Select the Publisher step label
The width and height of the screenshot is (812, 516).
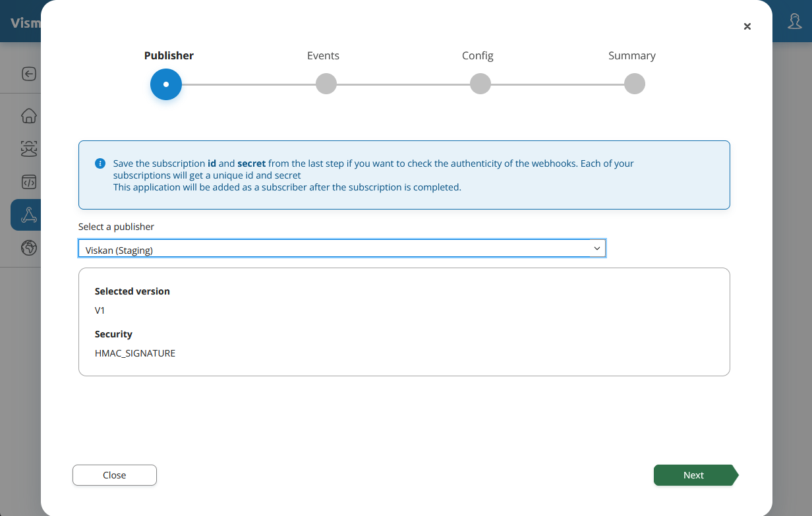click(169, 55)
